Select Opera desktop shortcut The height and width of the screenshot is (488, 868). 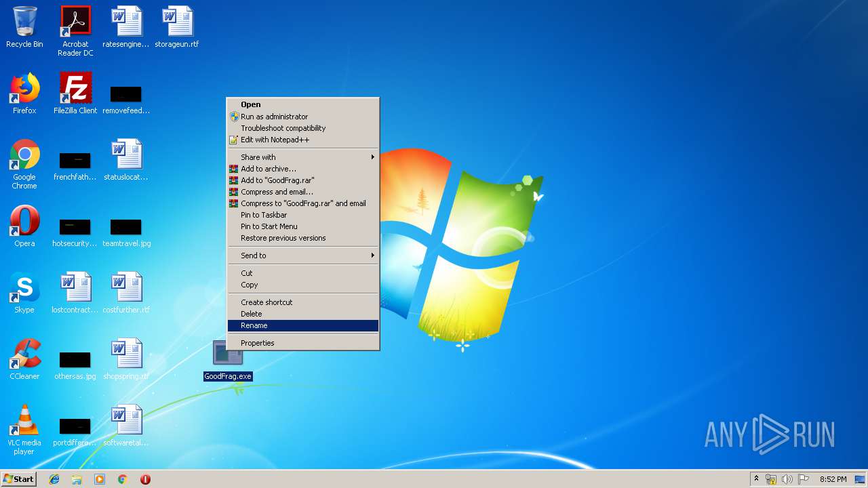point(24,226)
